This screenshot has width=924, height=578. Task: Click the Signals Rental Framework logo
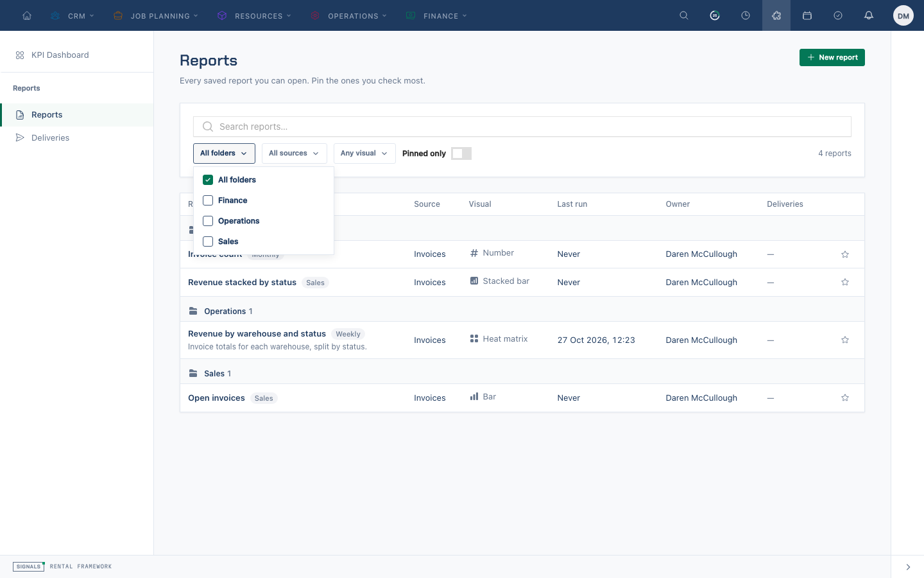coord(62,566)
